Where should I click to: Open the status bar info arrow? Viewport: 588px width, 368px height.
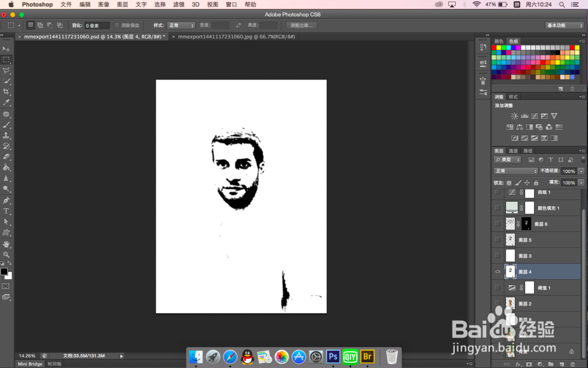pyautogui.click(x=121, y=356)
